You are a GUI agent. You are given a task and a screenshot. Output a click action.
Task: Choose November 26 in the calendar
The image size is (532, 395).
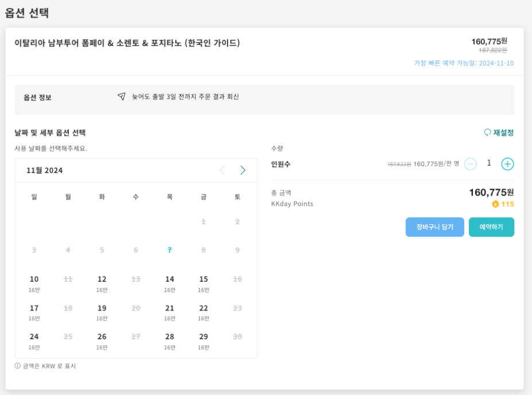click(x=102, y=342)
